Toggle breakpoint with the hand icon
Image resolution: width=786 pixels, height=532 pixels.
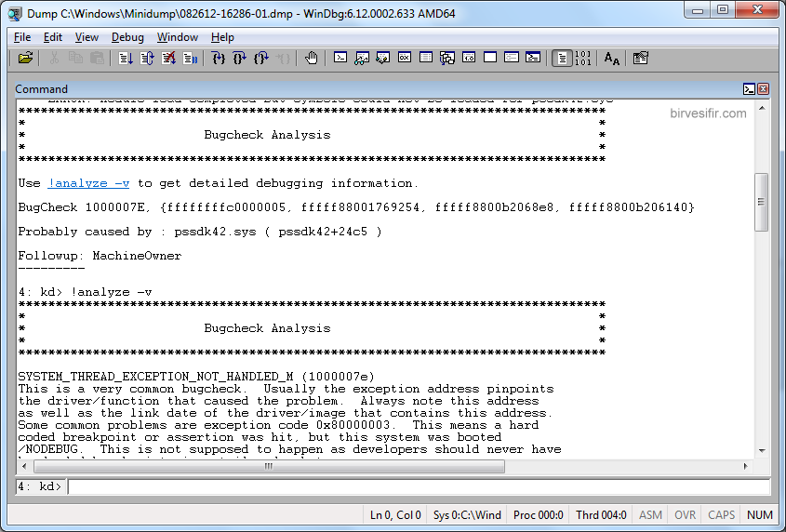312,59
